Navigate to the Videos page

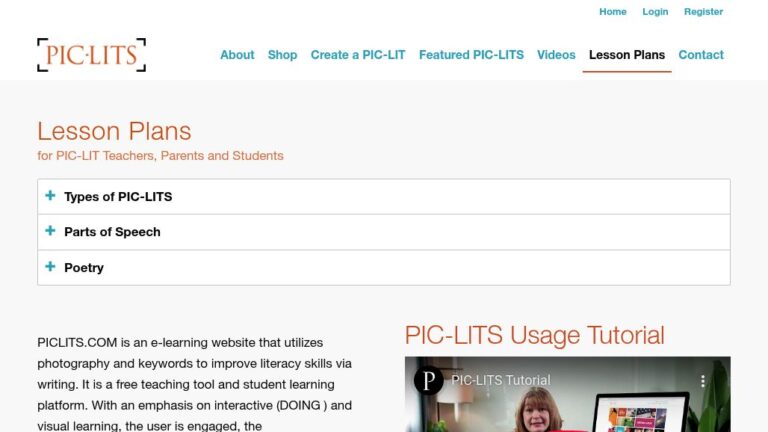[x=556, y=55]
